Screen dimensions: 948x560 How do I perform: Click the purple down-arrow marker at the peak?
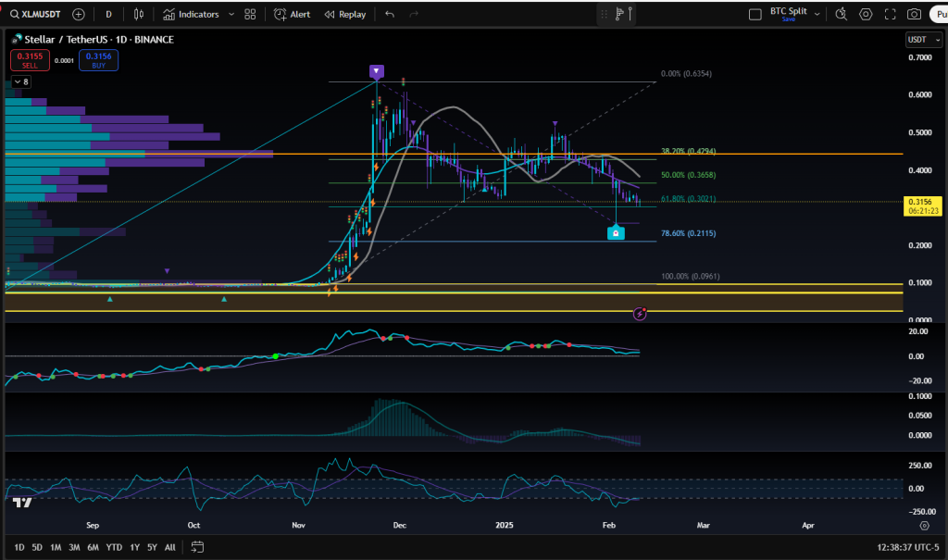click(x=377, y=72)
